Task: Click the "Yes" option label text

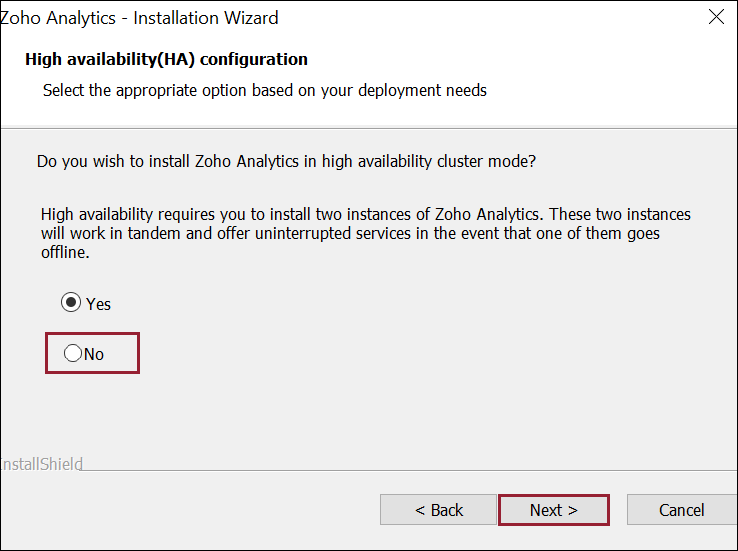Action: [x=98, y=304]
